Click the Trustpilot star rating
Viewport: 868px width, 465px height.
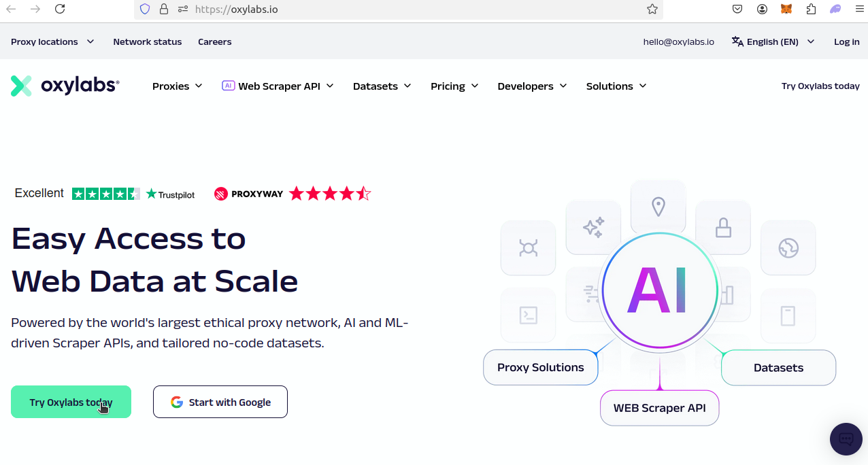click(106, 194)
